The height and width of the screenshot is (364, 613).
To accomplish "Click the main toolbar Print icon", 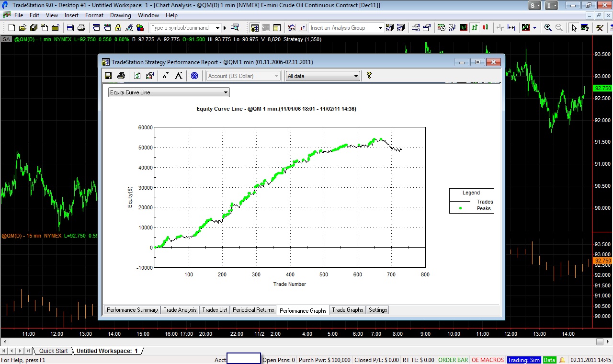I will (81, 28).
